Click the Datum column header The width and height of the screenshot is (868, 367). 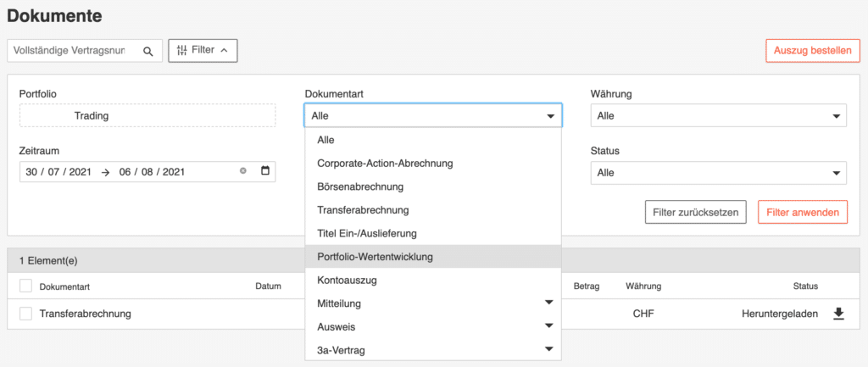[269, 286]
